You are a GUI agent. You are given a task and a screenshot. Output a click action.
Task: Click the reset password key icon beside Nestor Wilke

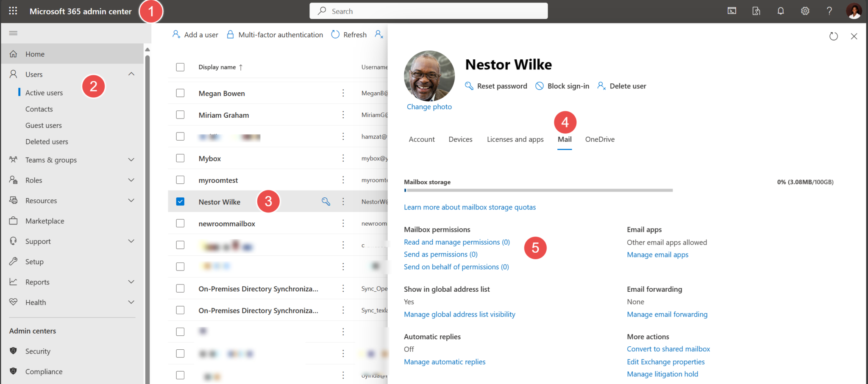click(x=325, y=202)
